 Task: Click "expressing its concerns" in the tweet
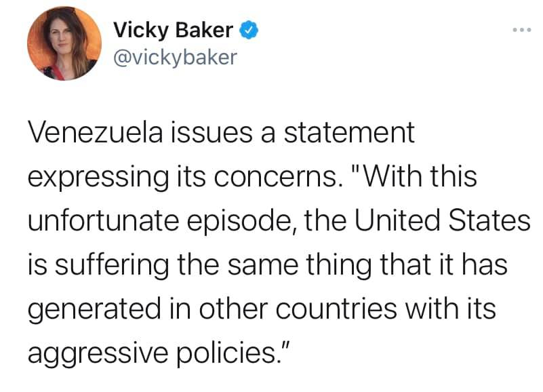tap(184, 178)
